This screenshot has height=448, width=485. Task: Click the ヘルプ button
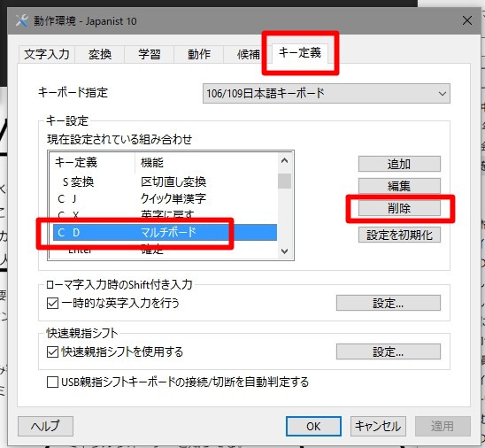45,427
